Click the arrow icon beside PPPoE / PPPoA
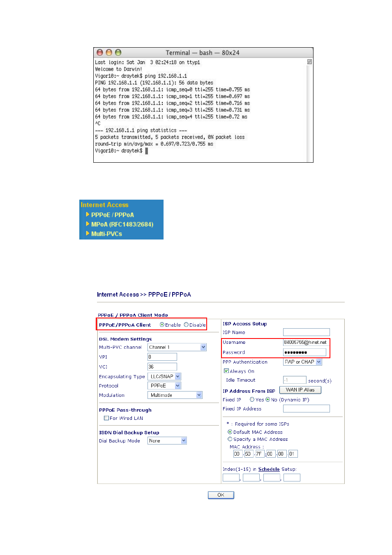 tap(88, 214)
